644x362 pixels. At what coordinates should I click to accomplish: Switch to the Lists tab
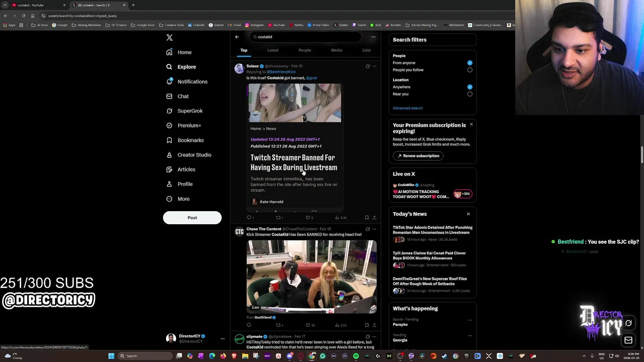(366, 50)
